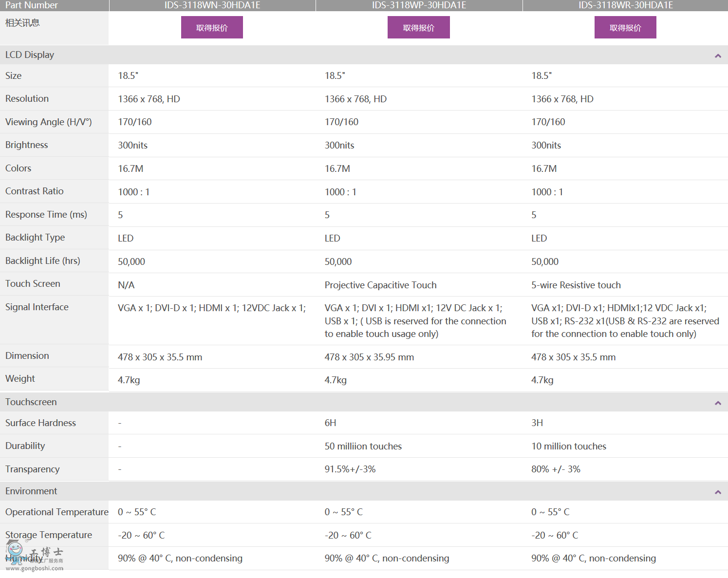The width and height of the screenshot is (728, 578).
Task: Collapse LCD Display section using its chevron
Action: (717, 56)
